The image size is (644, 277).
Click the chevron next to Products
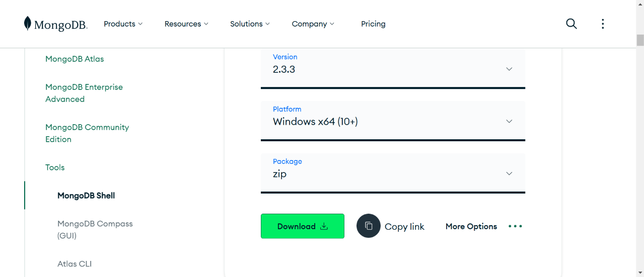[x=140, y=24]
